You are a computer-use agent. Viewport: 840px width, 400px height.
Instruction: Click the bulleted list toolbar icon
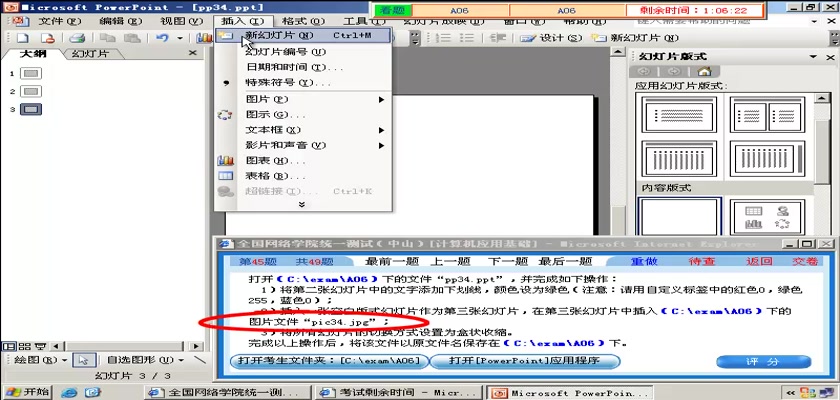[467, 38]
